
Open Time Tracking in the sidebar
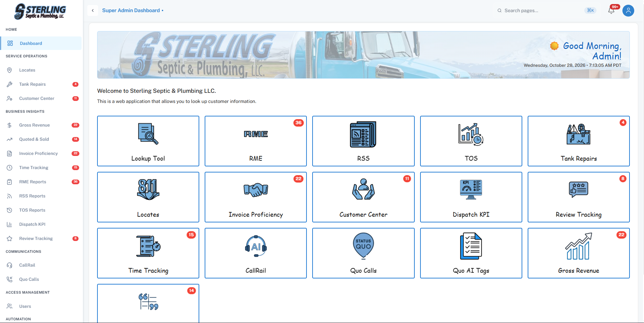[x=41, y=168]
